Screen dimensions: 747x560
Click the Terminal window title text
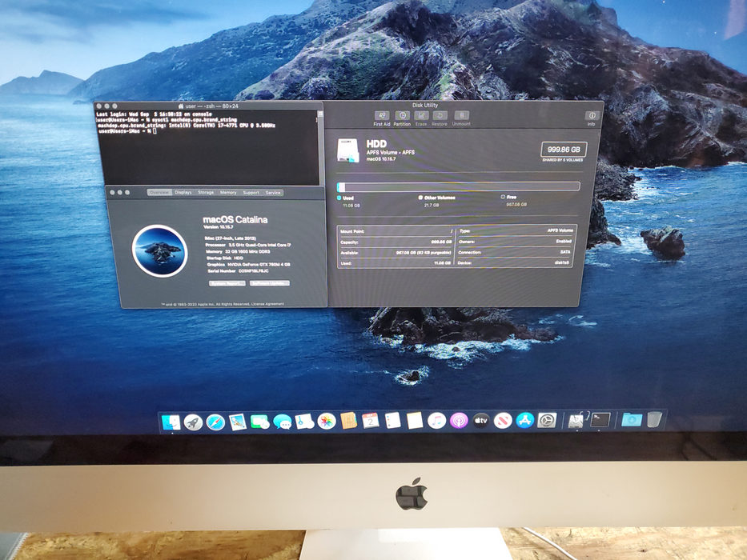[212, 106]
